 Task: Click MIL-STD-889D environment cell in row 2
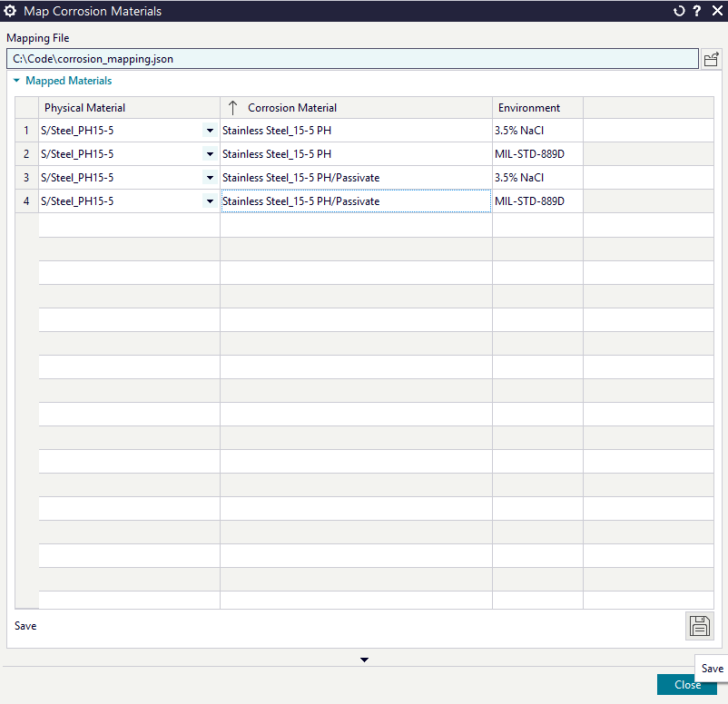[x=537, y=154]
